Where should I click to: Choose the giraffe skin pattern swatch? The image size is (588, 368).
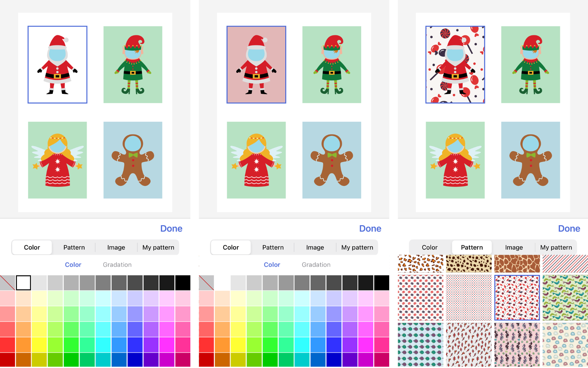click(516, 263)
